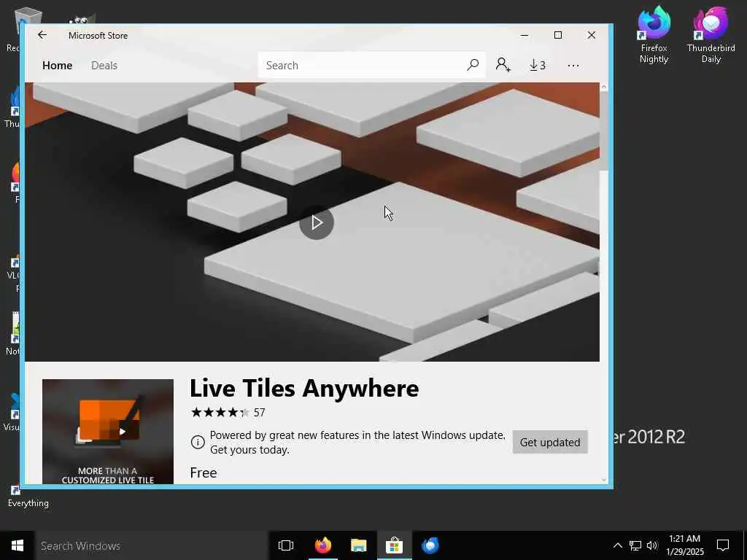The width and height of the screenshot is (747, 560).
Task: Switch to the Deals tab
Action: coord(104,65)
